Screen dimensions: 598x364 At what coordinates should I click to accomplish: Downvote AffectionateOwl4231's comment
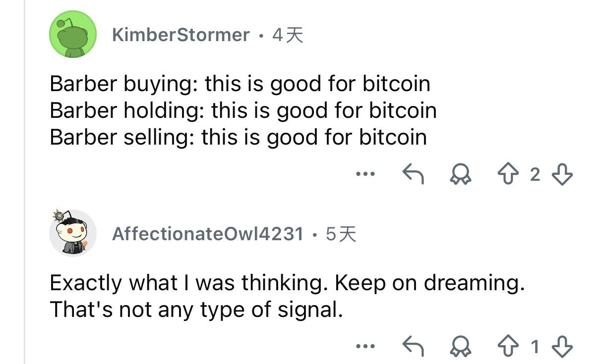[561, 347]
